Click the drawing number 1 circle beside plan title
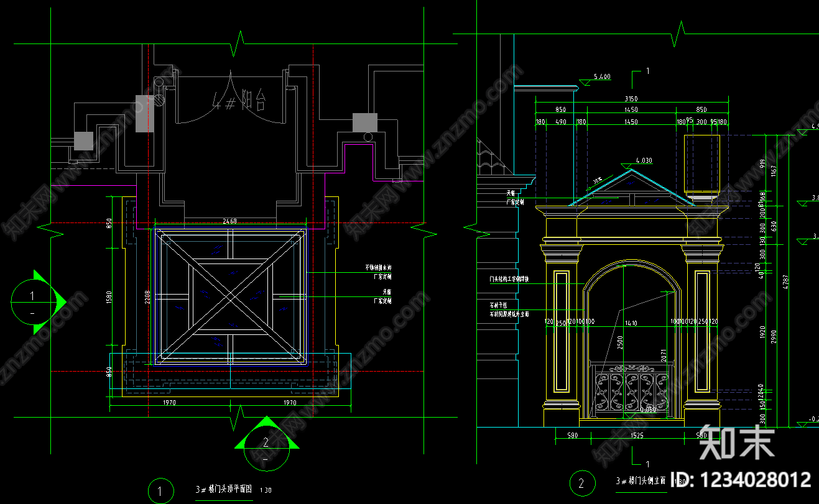The width and height of the screenshot is (819, 504). pos(160,492)
